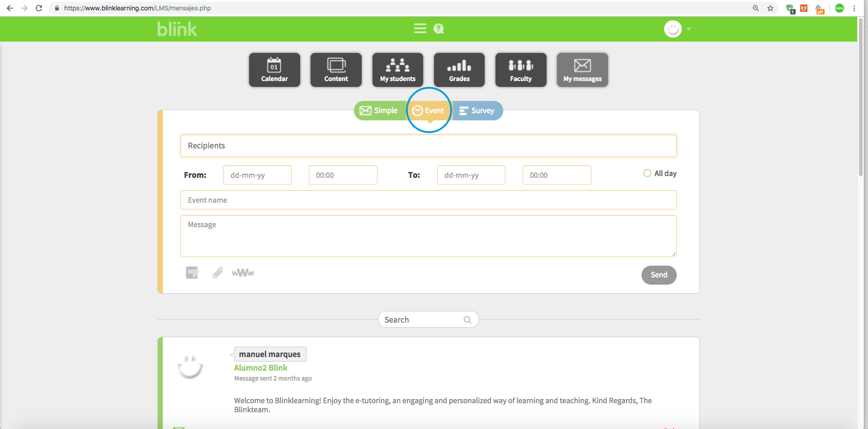The width and height of the screenshot is (868, 429).
Task: Expand the user profile dropdown arrow
Action: (689, 29)
